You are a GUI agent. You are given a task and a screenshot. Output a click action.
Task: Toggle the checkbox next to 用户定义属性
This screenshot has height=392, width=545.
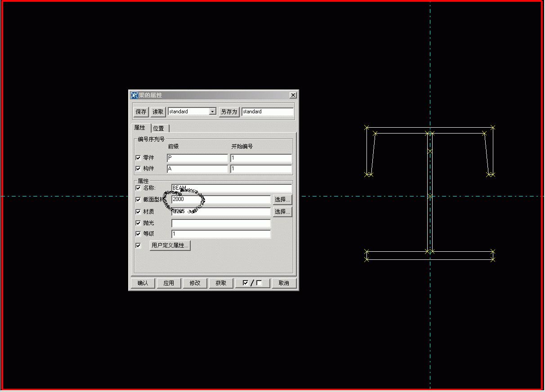(138, 245)
